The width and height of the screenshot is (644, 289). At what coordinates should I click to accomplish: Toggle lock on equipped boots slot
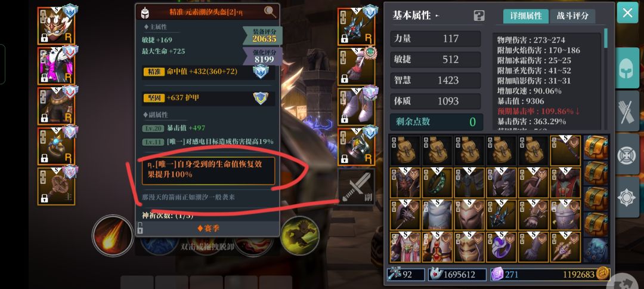(x=344, y=118)
